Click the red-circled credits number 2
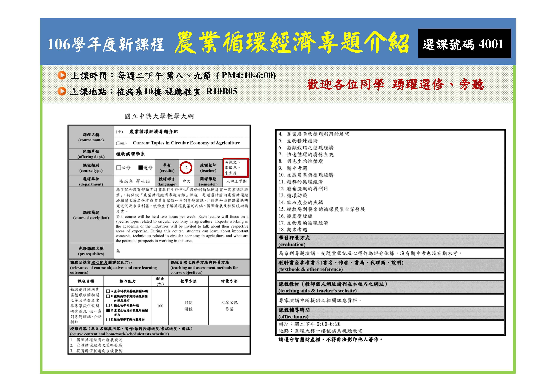556x392 pixels. tap(186, 168)
